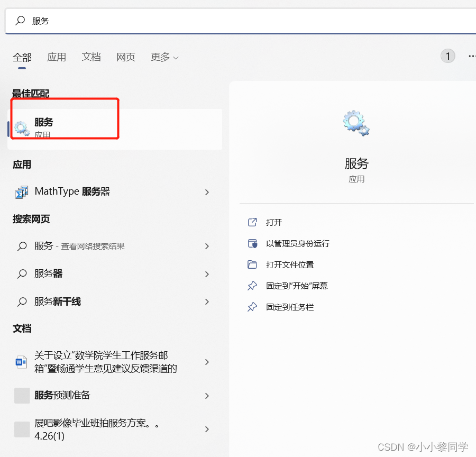Open the 服务预测准备 document
Screen dimensions: 476x457
[x=62, y=395]
